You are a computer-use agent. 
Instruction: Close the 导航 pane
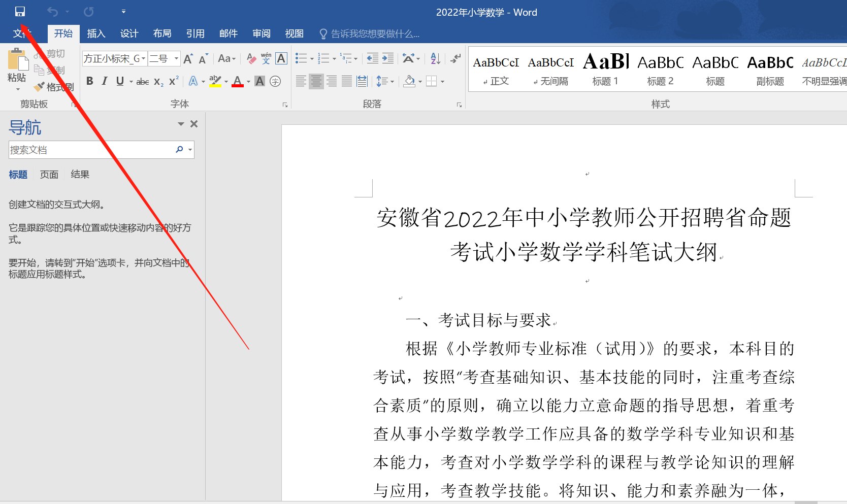pyautogui.click(x=194, y=124)
